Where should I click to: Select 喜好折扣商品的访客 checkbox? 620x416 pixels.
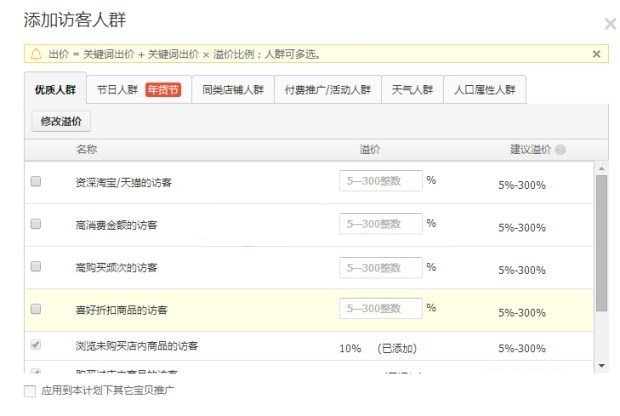point(36,309)
